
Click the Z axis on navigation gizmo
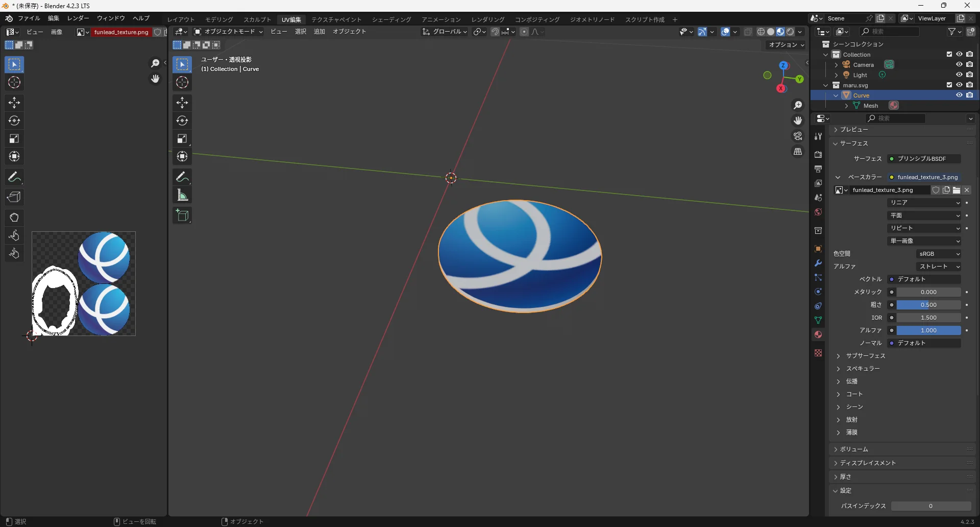[x=783, y=65]
